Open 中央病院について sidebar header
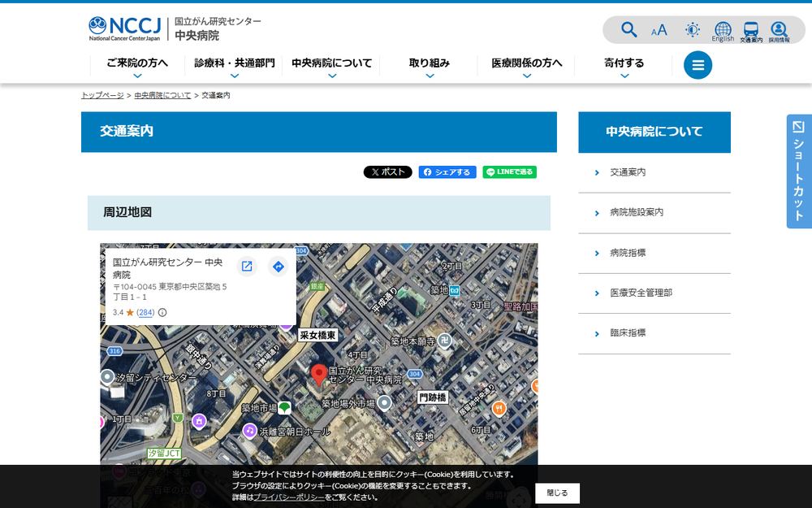Screen dimensions: 812x508 654,132
